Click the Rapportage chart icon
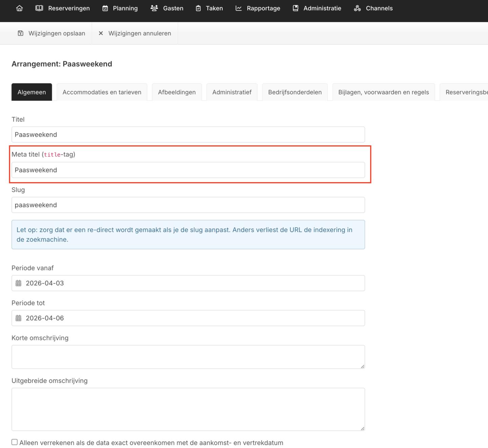488x448 pixels. pos(239,8)
